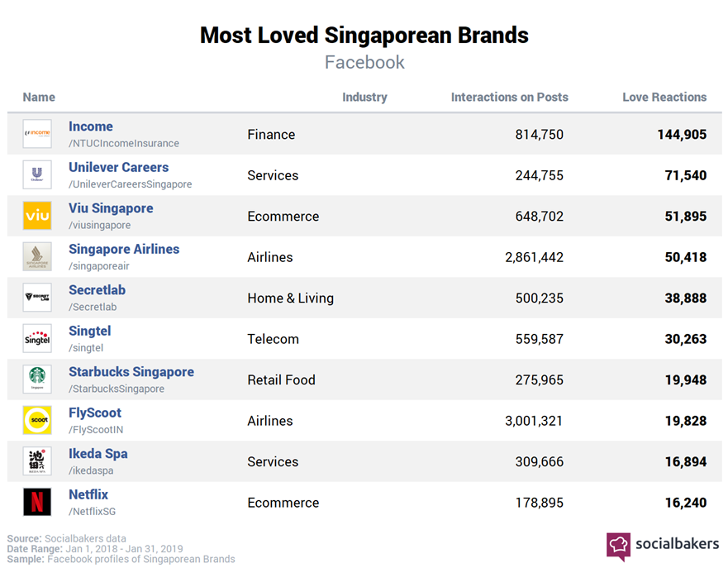728x568 pixels.
Task: Click the Secretlab logo
Action: [37, 298]
